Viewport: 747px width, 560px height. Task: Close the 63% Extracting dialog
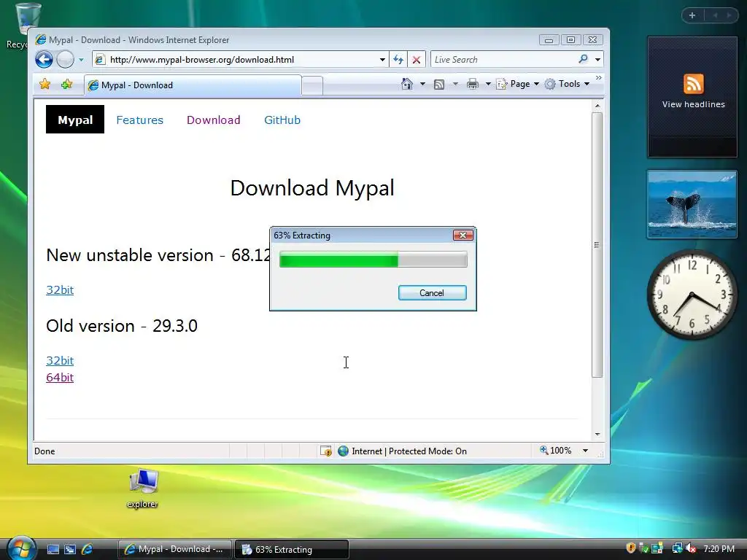click(462, 236)
